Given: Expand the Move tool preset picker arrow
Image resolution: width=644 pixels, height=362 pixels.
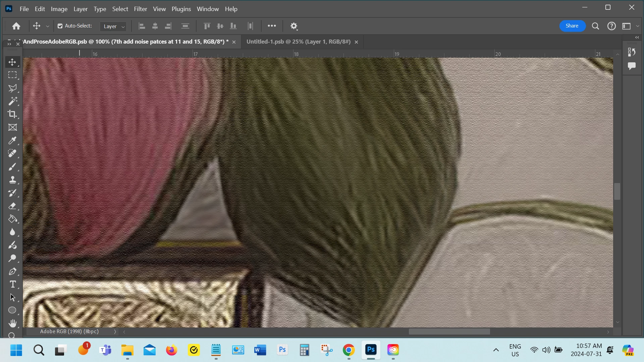Looking at the screenshot, I should coord(48,26).
